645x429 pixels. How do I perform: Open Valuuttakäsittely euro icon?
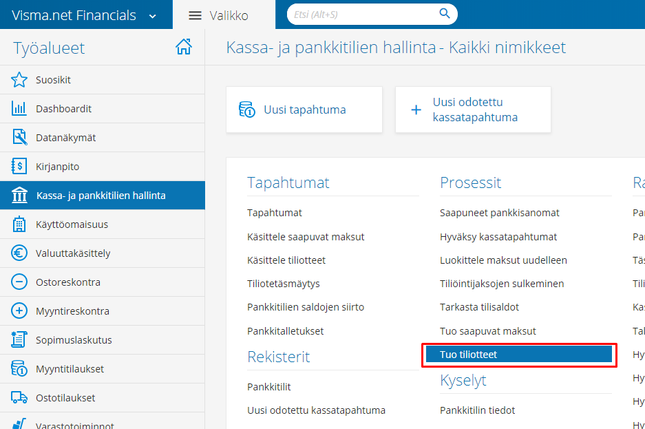[x=18, y=253]
